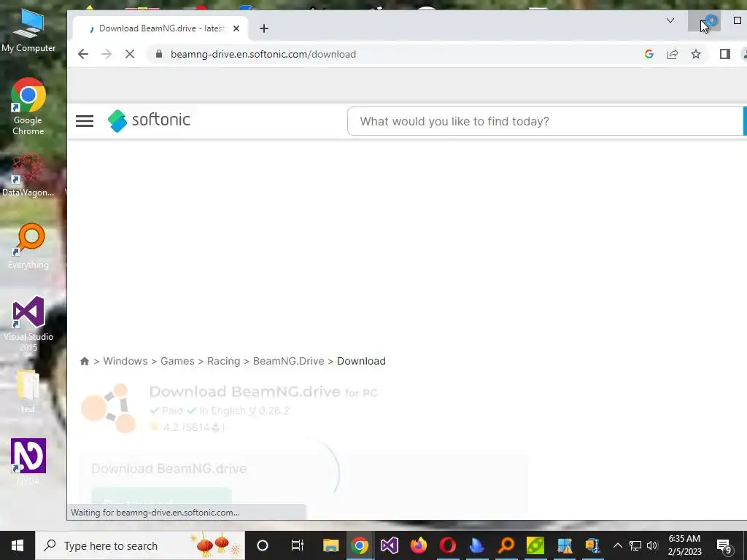Open Visual Studio 2015 desktop shortcut

click(x=28, y=324)
